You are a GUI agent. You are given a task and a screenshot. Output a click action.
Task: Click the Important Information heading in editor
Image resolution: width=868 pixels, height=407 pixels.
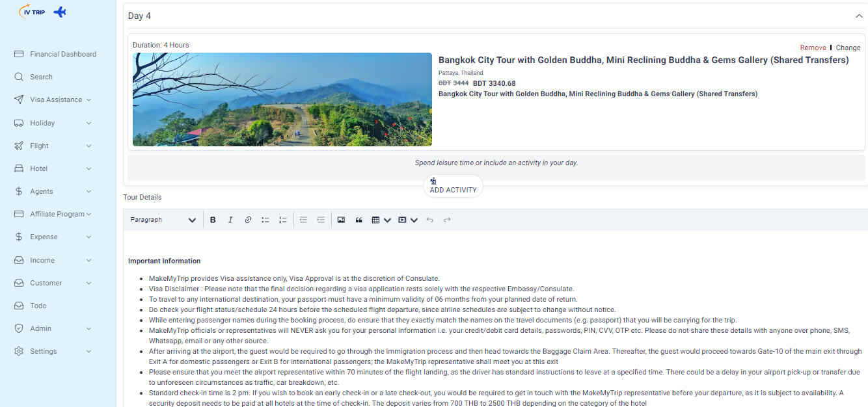pyautogui.click(x=164, y=261)
